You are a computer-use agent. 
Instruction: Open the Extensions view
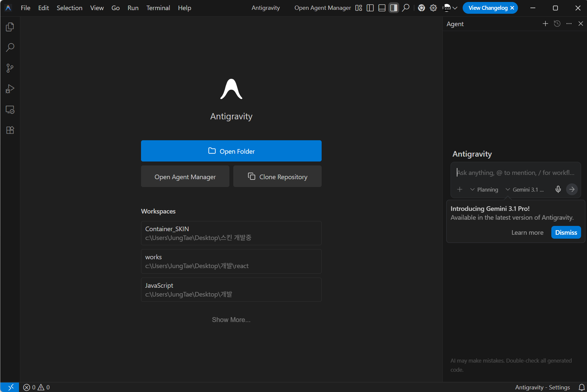click(x=10, y=130)
